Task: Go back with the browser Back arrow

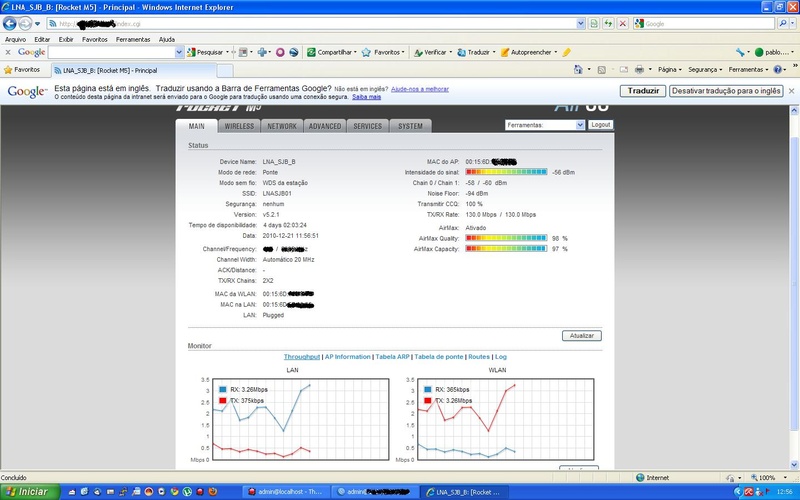Action: pos(10,23)
